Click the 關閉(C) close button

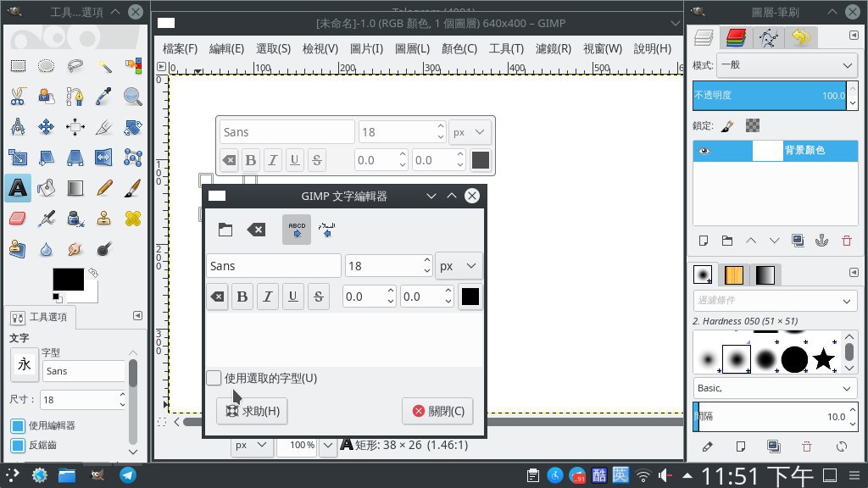438,411
